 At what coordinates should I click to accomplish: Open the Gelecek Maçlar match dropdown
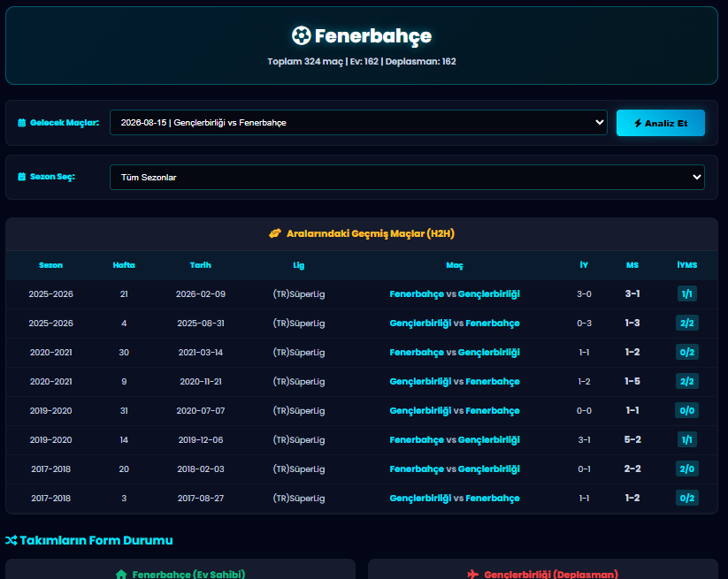click(358, 123)
